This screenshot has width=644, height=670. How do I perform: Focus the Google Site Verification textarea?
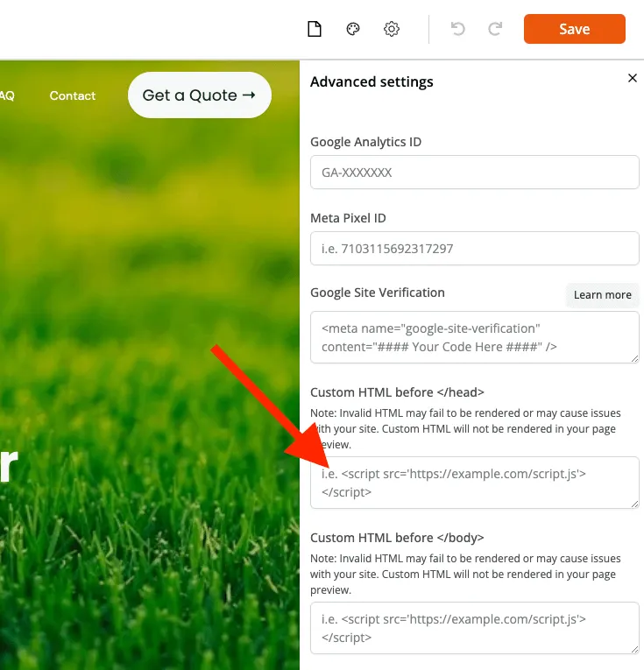point(474,337)
